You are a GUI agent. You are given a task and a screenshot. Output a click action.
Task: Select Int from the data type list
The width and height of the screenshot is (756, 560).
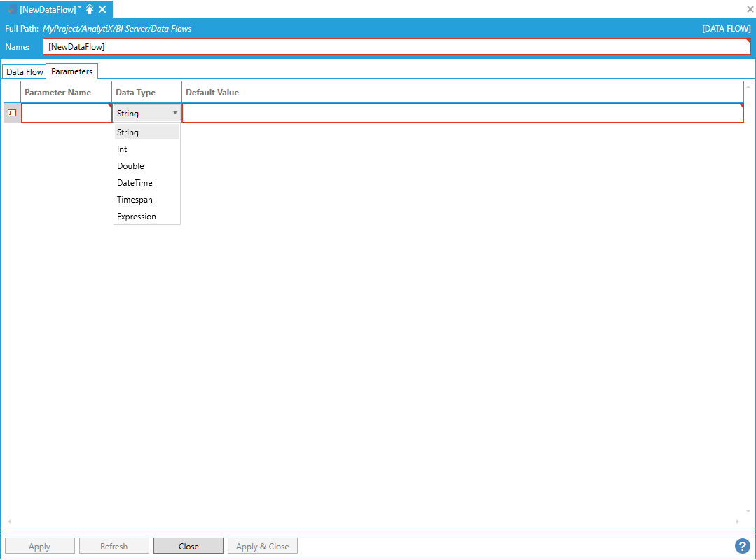click(x=123, y=149)
